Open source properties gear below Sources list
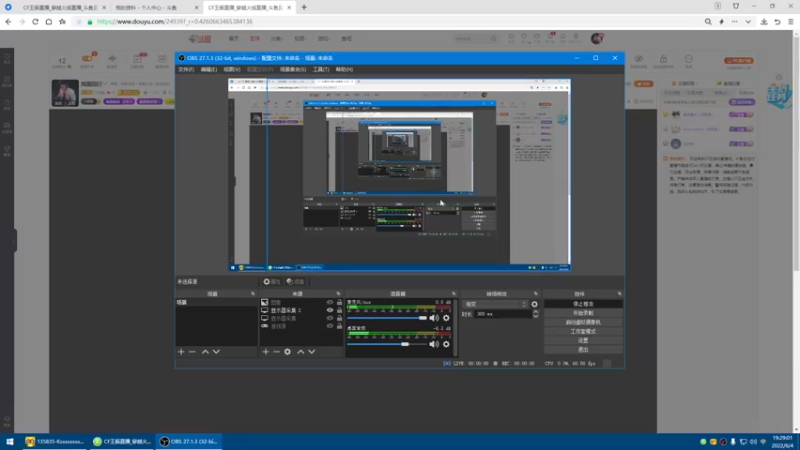800x450 pixels. tap(287, 352)
